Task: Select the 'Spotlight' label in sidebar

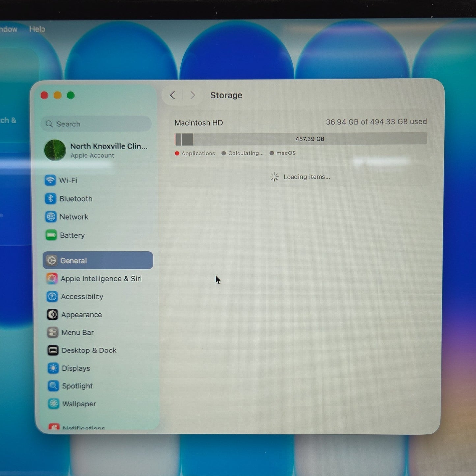Action: pyautogui.click(x=77, y=386)
